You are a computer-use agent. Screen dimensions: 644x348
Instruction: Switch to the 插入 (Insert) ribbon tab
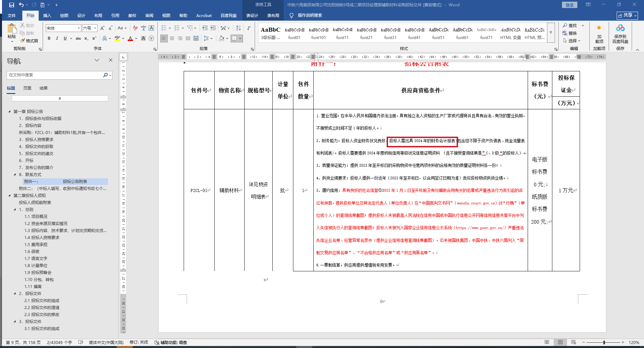pos(47,16)
